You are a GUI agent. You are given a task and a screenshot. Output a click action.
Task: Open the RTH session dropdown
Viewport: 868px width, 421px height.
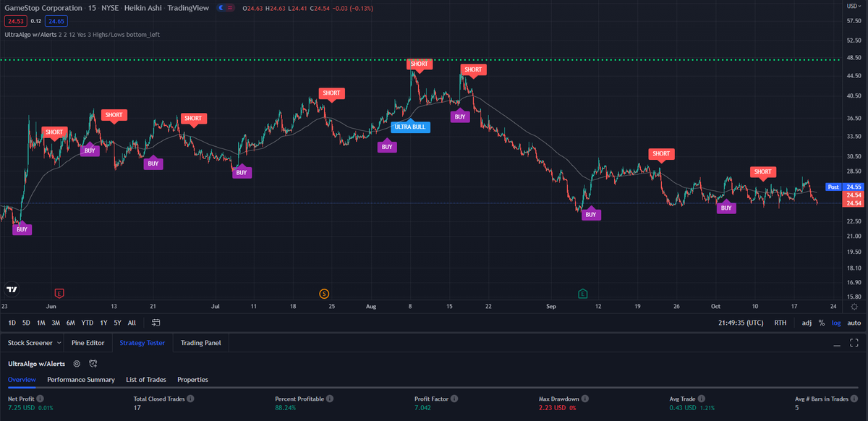[780, 323]
